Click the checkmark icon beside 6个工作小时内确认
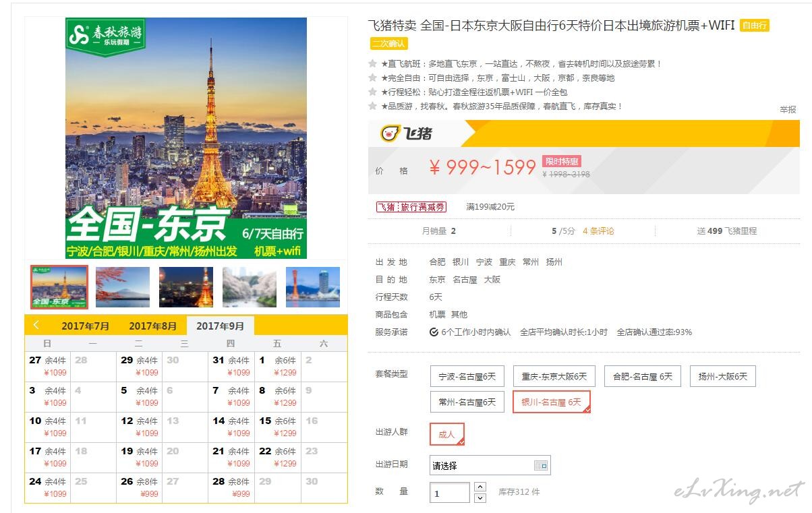Image resolution: width=812 pixels, height=513 pixels. pos(434,332)
